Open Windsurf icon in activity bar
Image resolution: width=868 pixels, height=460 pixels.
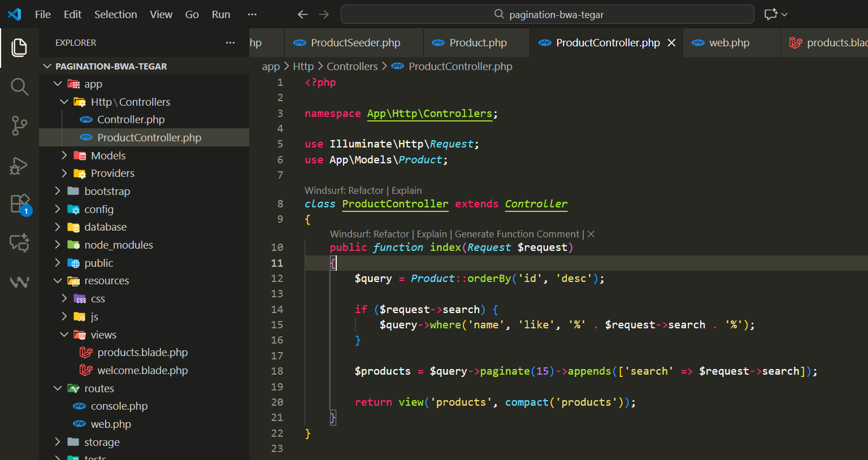(x=19, y=281)
